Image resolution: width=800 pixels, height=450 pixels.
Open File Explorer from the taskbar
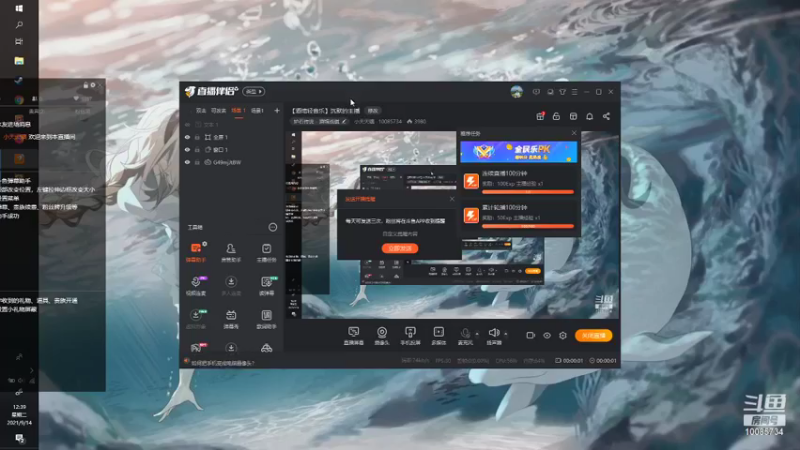(x=19, y=61)
